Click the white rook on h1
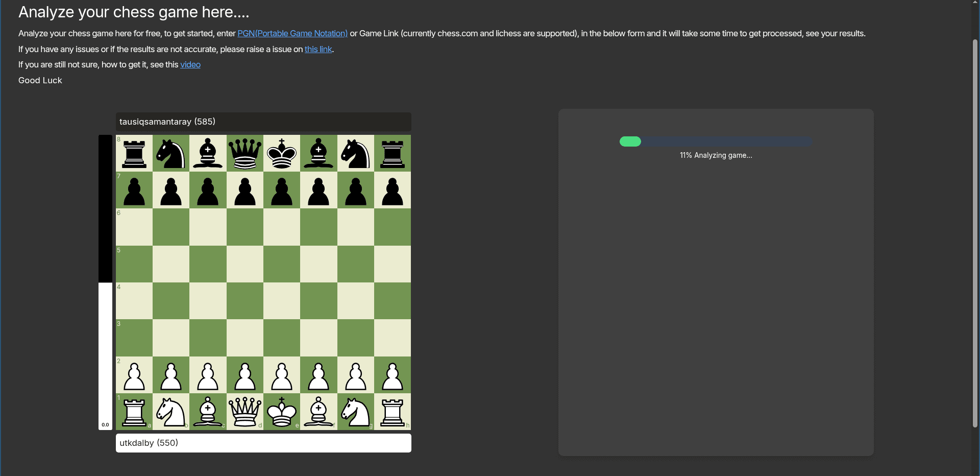 tap(392, 412)
